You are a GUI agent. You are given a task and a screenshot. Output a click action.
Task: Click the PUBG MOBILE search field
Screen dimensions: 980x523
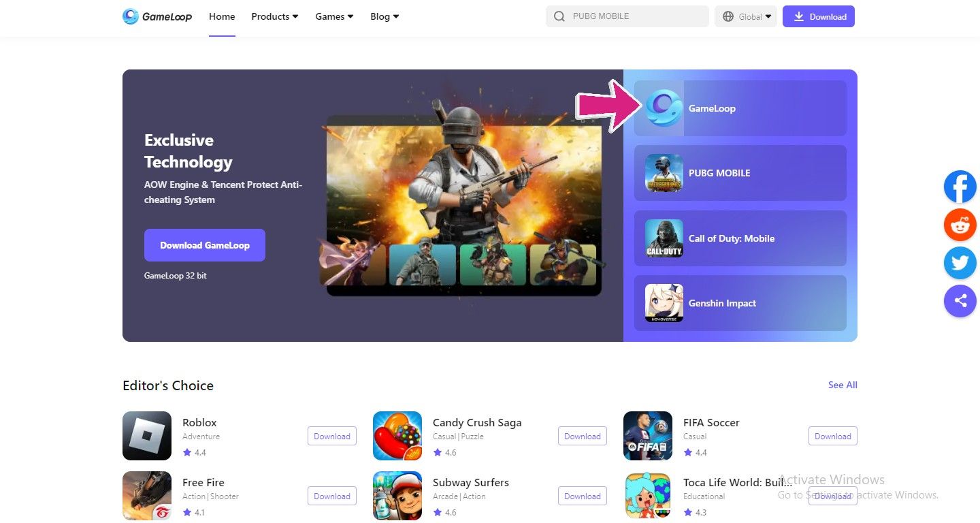627,16
